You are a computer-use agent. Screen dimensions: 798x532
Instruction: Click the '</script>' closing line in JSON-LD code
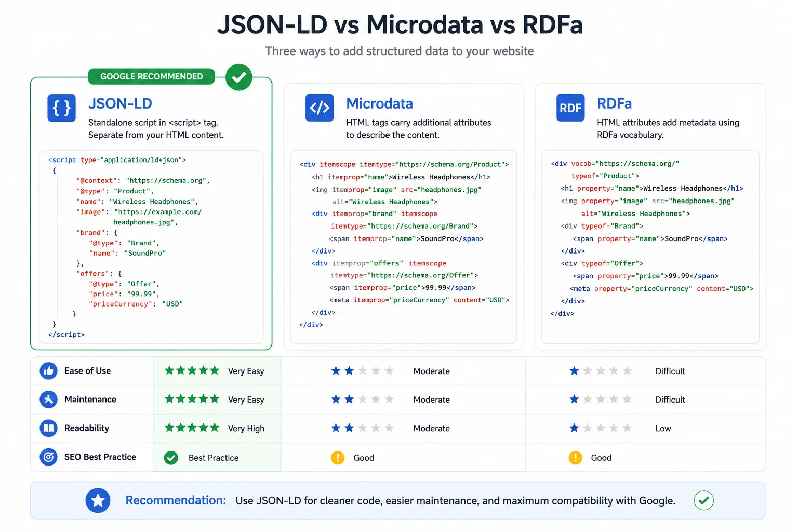[66, 335]
